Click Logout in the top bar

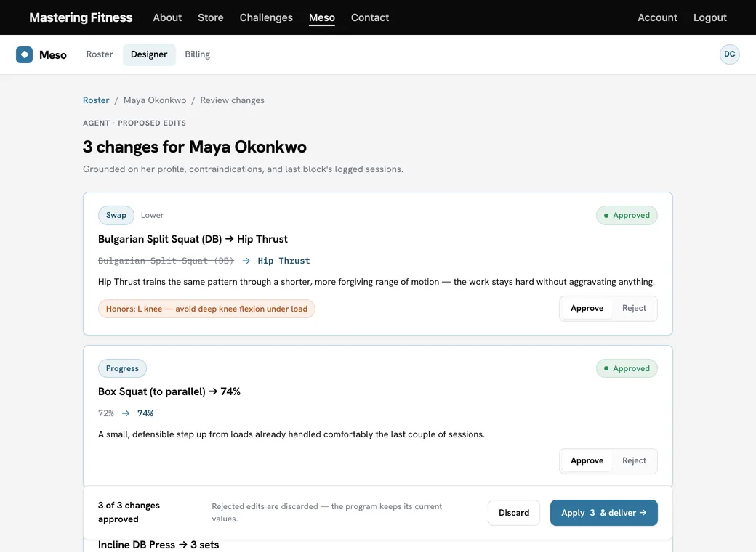click(x=709, y=17)
